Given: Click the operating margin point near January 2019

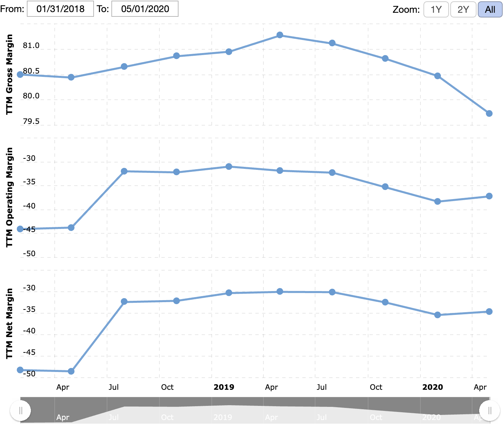Looking at the screenshot, I should (229, 167).
